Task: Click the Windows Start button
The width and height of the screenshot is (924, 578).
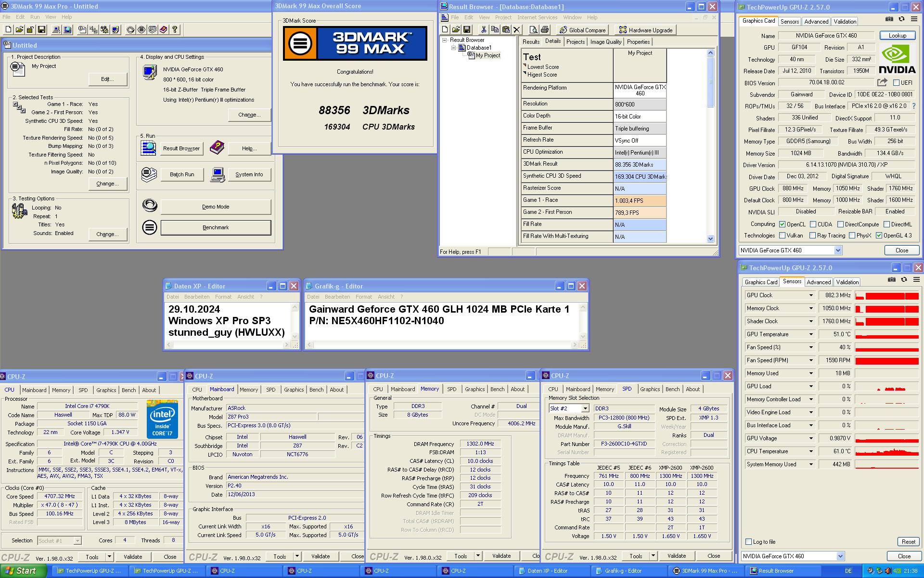Action: click(x=23, y=571)
